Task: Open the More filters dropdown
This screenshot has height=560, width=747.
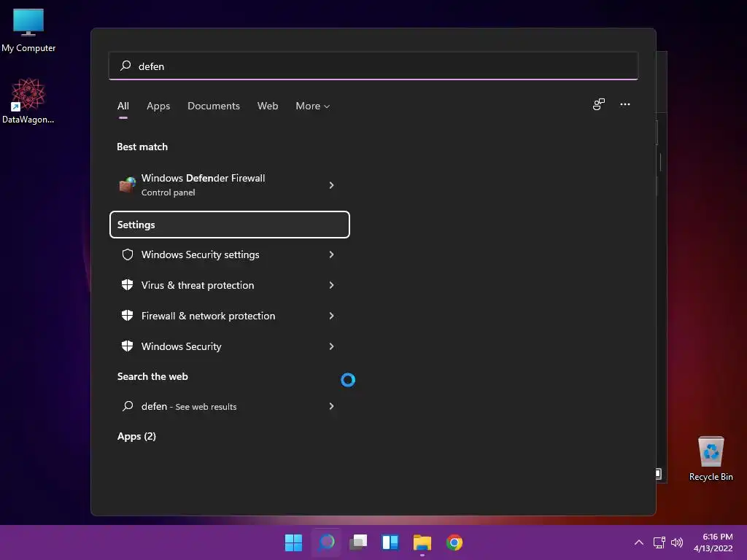Action: [312, 106]
